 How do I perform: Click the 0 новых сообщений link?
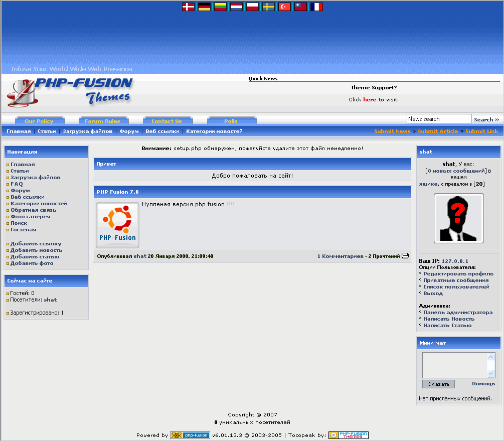[x=456, y=171]
